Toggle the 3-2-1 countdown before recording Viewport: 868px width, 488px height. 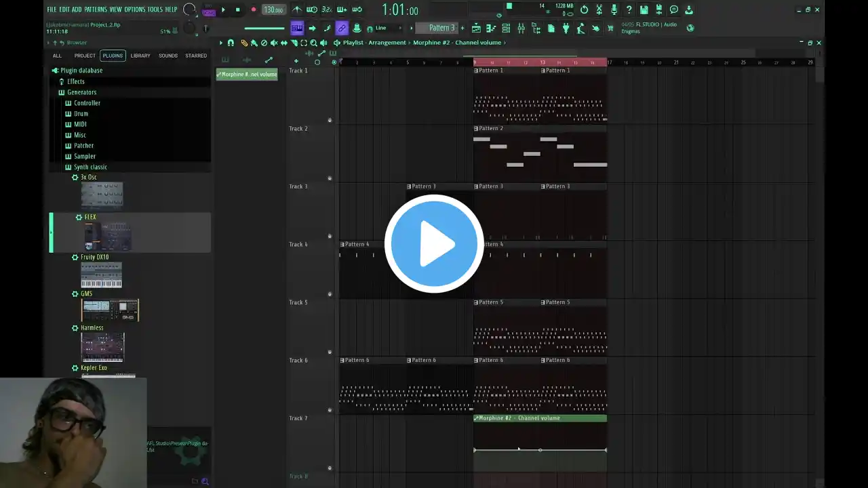tap(326, 9)
